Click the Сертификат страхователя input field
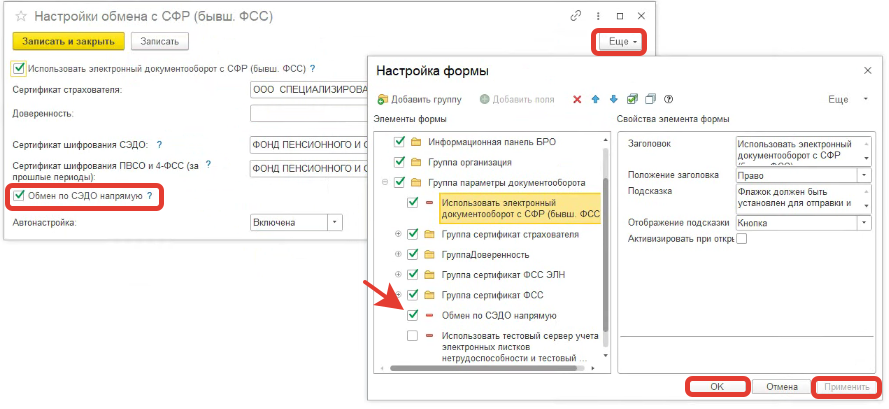This screenshot has width=889, height=409. (x=309, y=90)
